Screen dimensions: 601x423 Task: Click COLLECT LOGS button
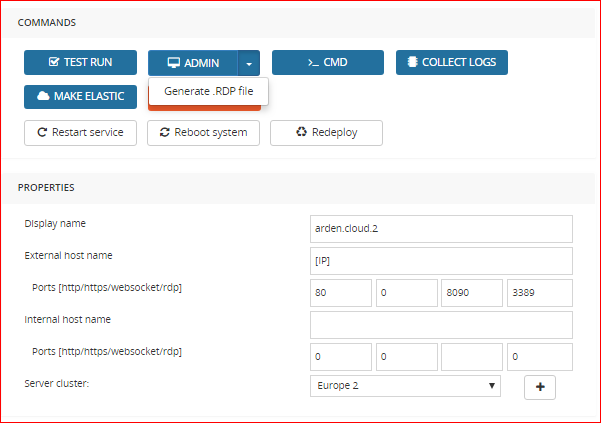pyautogui.click(x=452, y=62)
